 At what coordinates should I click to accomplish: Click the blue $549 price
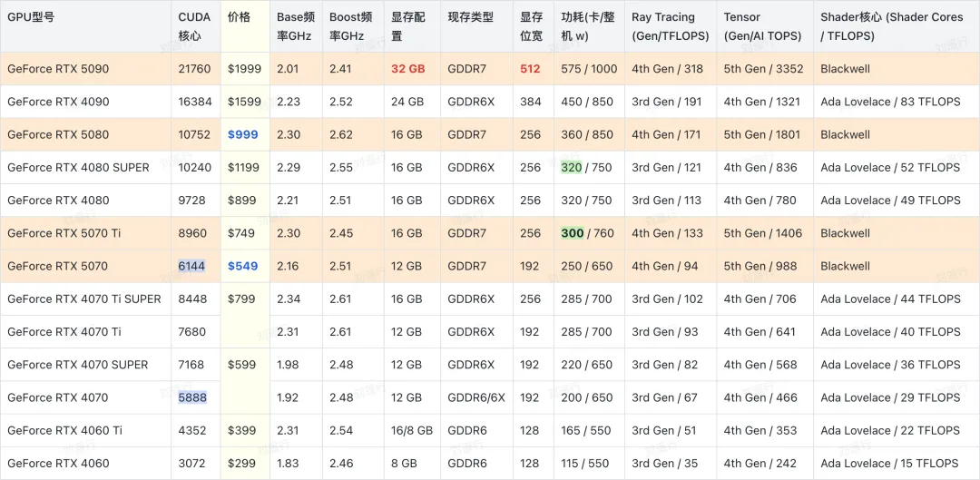coord(242,266)
